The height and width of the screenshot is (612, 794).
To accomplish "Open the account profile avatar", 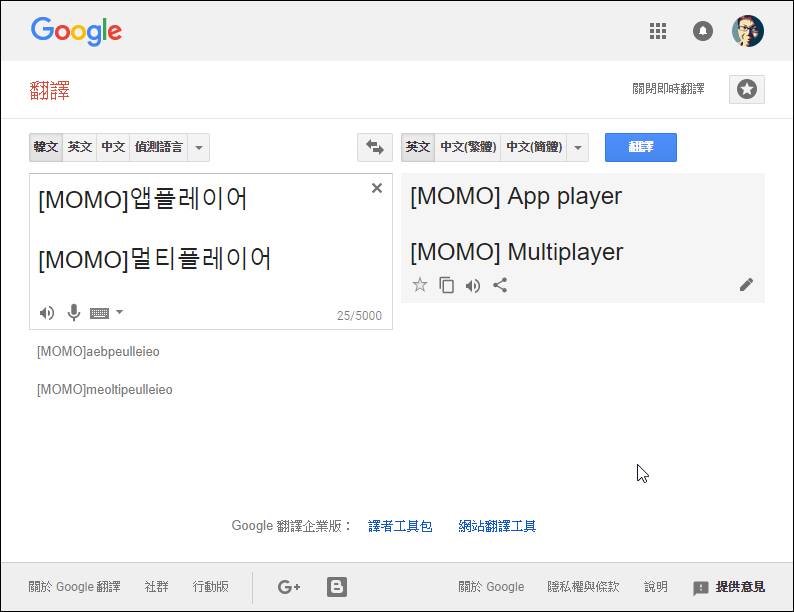I will [747, 31].
